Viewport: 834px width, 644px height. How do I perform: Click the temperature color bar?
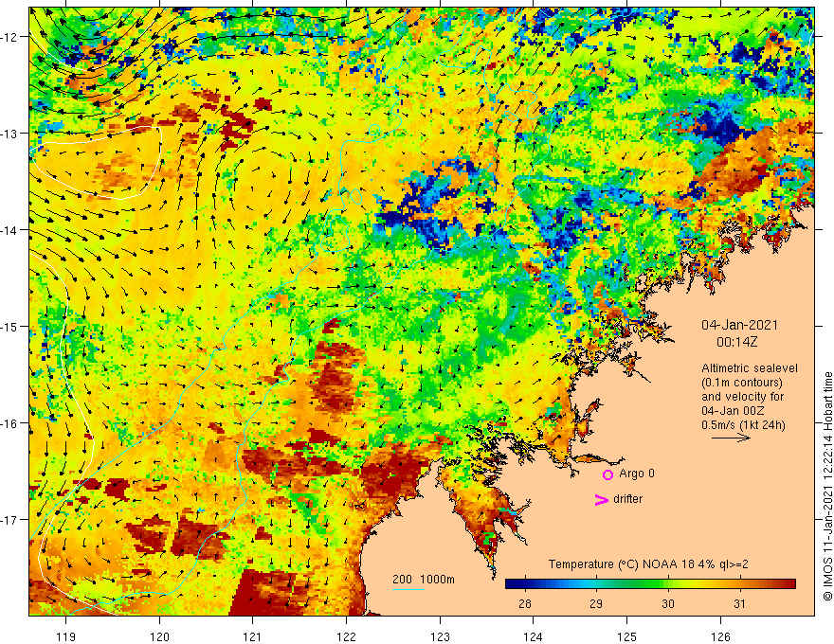650,584
